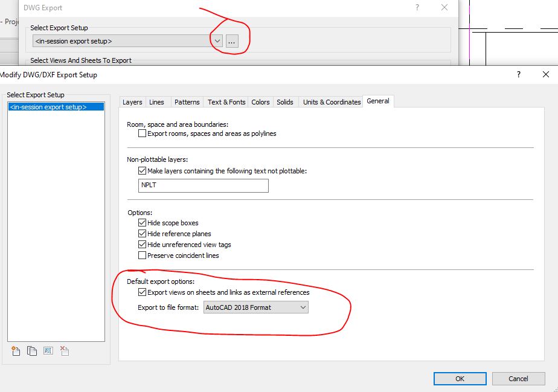This screenshot has width=558, height=392.
Task: Confirm with the OK button
Action: tap(460, 379)
